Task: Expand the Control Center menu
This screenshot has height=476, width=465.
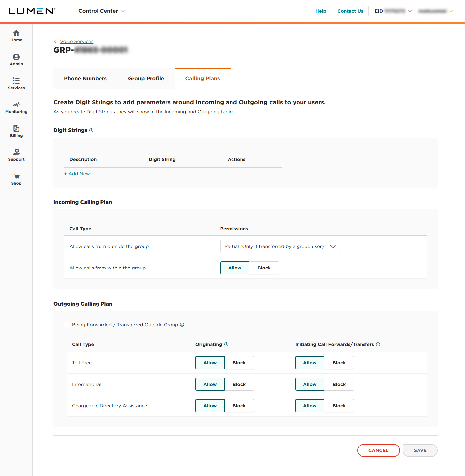Action: point(101,11)
